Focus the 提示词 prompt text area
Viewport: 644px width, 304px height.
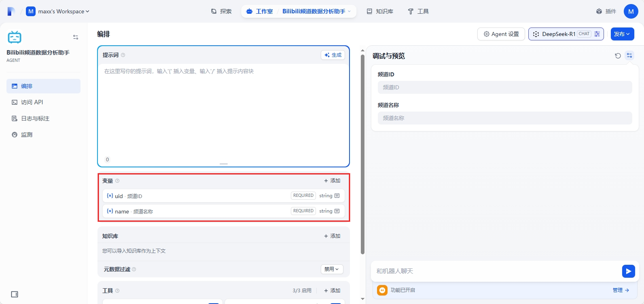click(x=223, y=112)
